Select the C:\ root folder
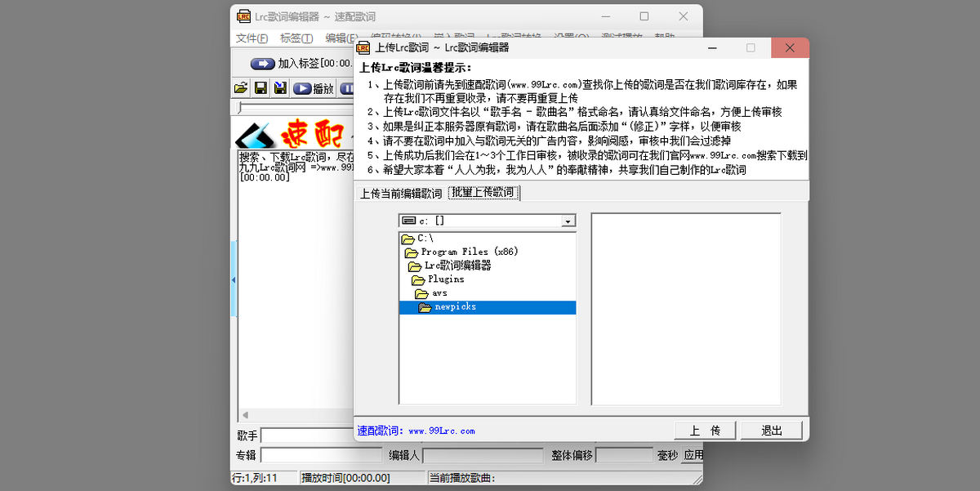The height and width of the screenshot is (491, 980). [417, 238]
